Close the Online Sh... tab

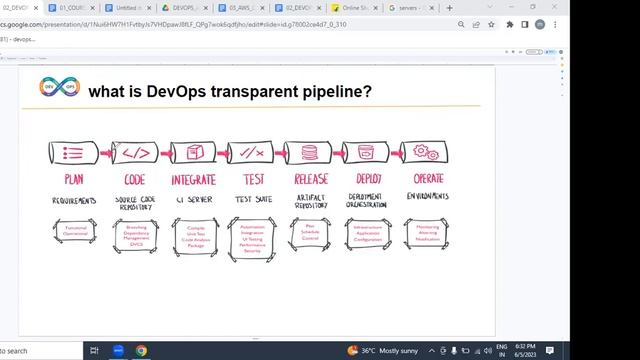(x=376, y=8)
